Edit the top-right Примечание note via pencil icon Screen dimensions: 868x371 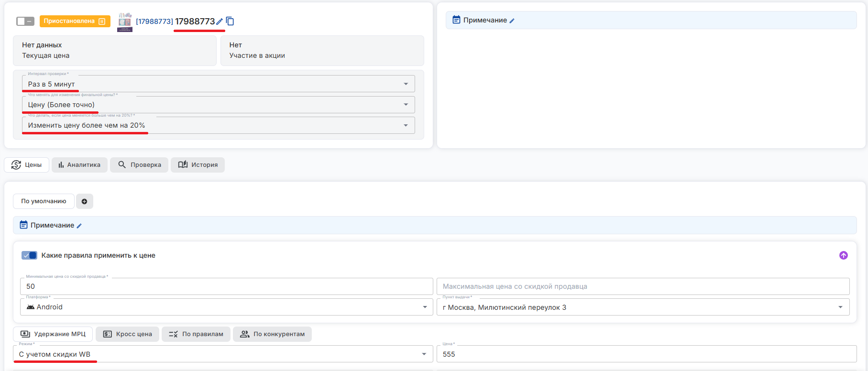tap(512, 21)
